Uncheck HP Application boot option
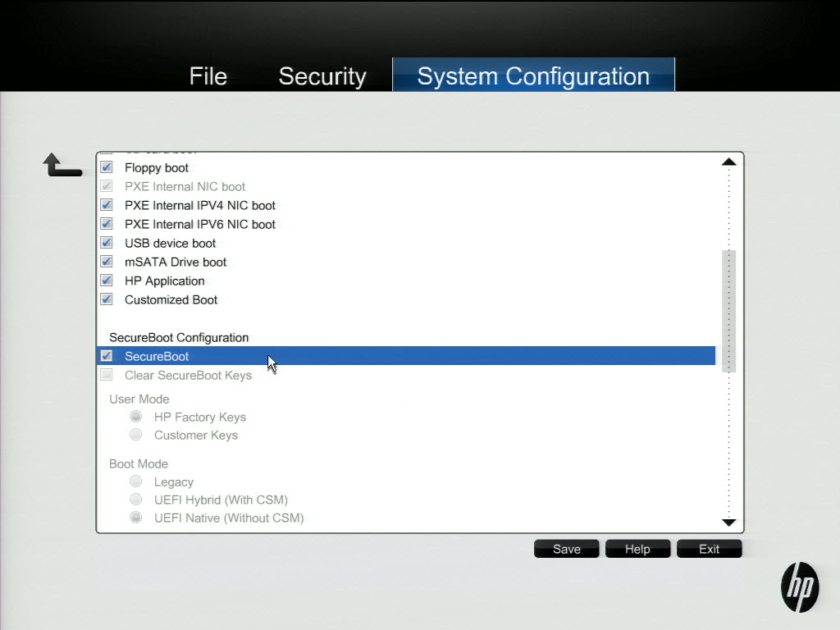The image size is (840, 630). point(107,281)
